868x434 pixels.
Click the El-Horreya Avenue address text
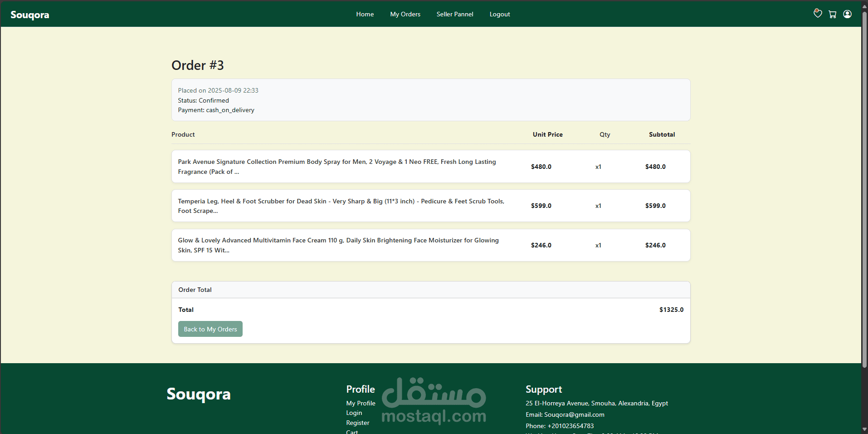point(597,403)
